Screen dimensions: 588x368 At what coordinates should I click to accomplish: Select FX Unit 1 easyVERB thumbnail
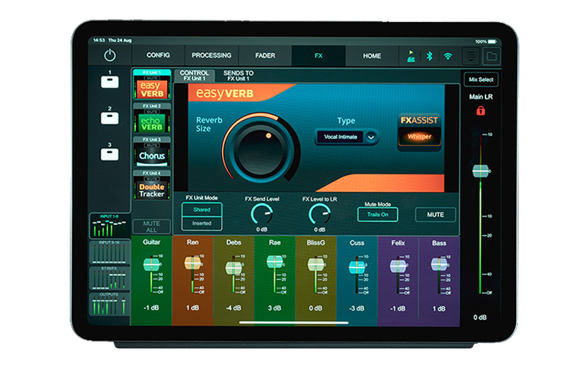[152, 85]
